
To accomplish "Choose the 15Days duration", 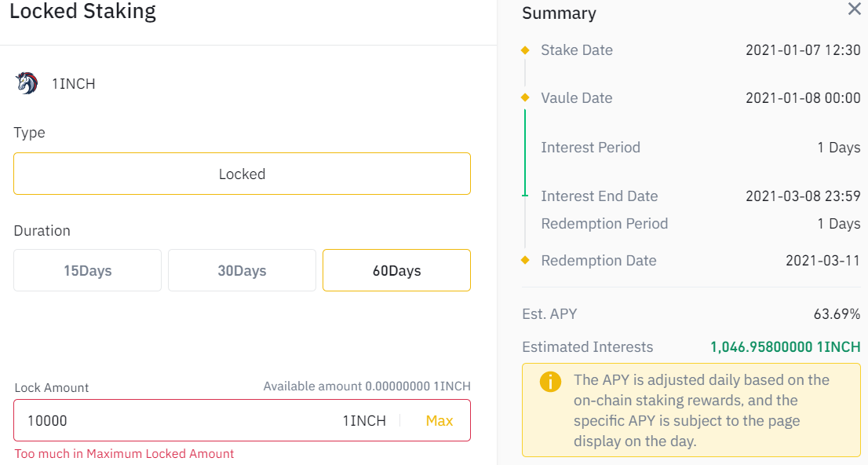I will click(x=87, y=271).
